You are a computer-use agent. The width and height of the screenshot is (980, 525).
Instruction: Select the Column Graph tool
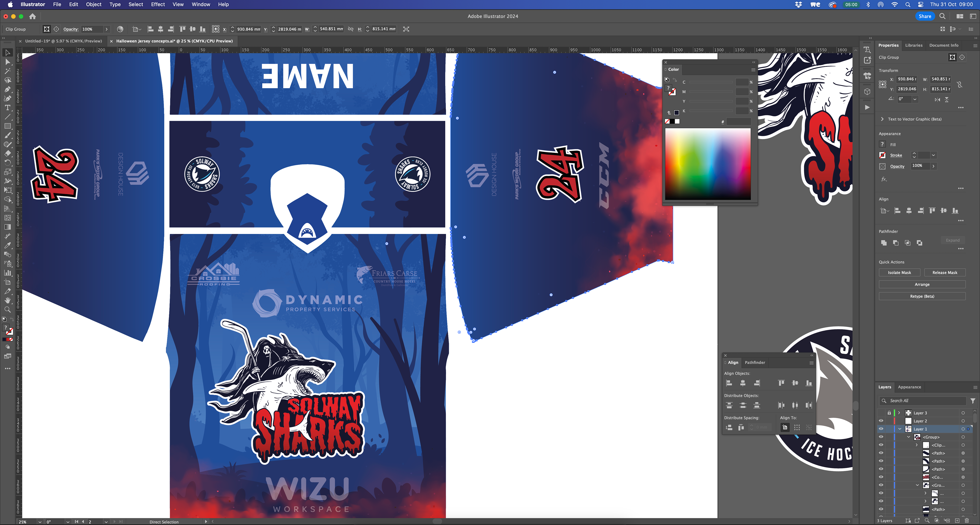7,273
